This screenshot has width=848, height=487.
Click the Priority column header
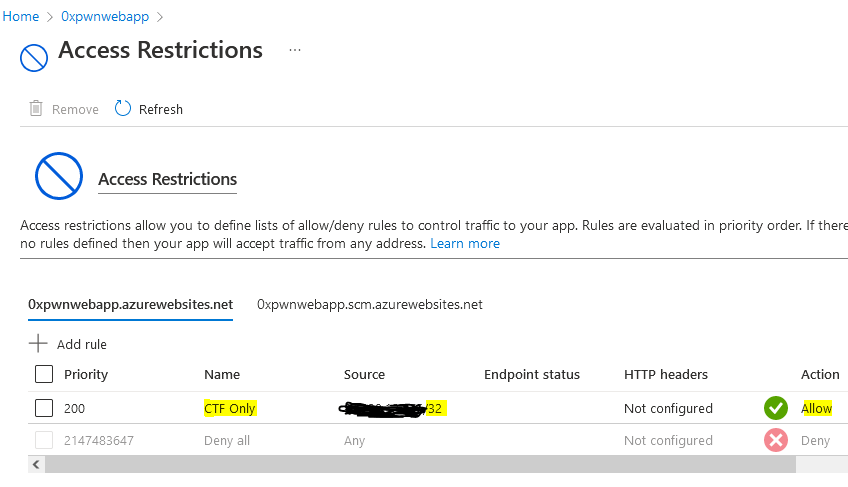click(x=85, y=374)
